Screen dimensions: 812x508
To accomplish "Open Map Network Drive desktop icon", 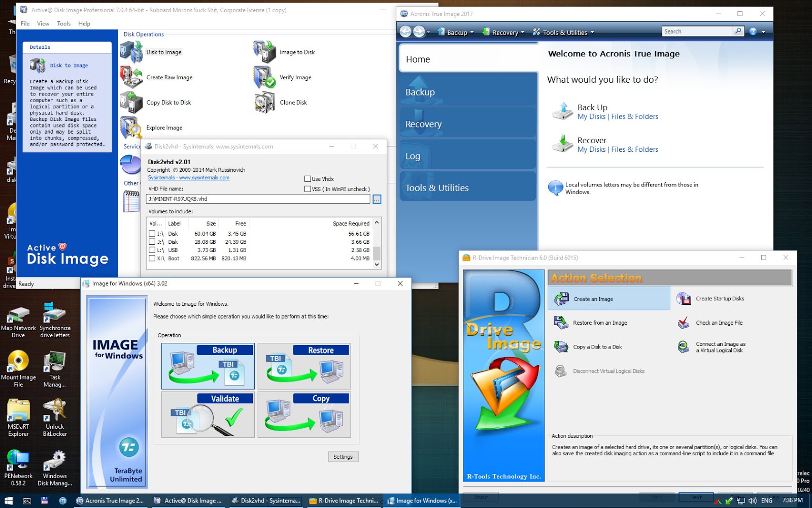I will click(x=18, y=321).
